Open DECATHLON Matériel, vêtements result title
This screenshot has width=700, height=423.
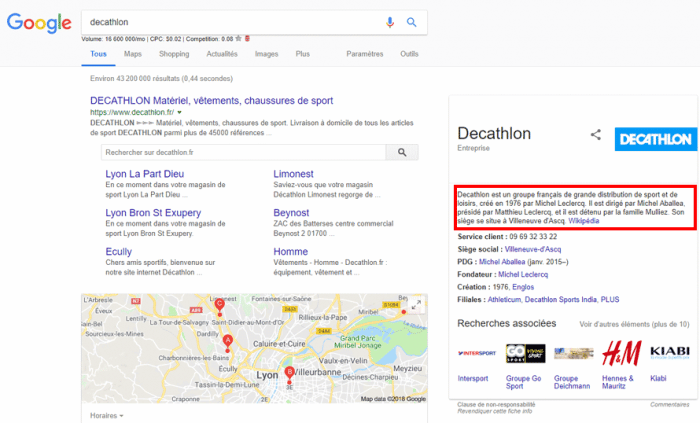pos(212,100)
